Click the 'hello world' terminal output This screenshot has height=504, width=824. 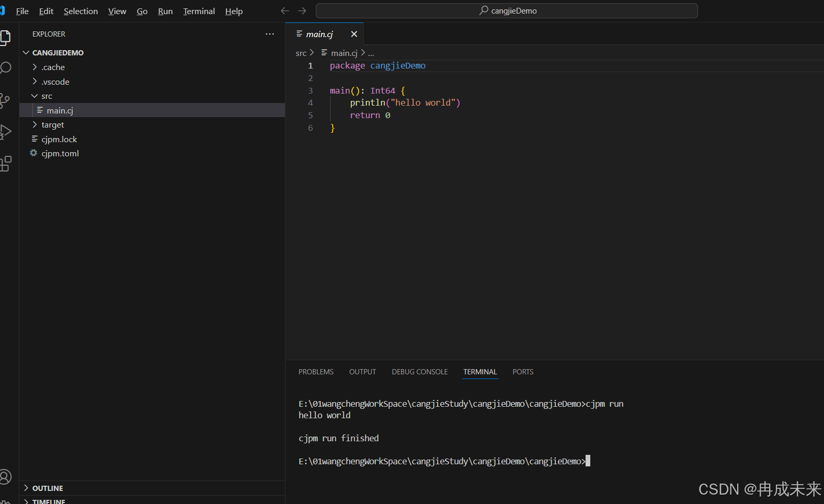coord(325,415)
